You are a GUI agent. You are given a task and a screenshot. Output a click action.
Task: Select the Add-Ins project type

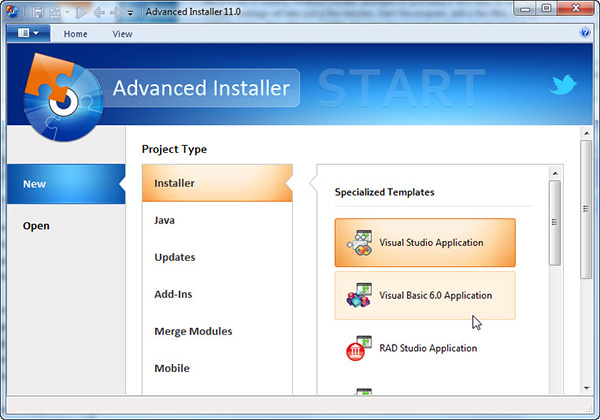point(173,294)
